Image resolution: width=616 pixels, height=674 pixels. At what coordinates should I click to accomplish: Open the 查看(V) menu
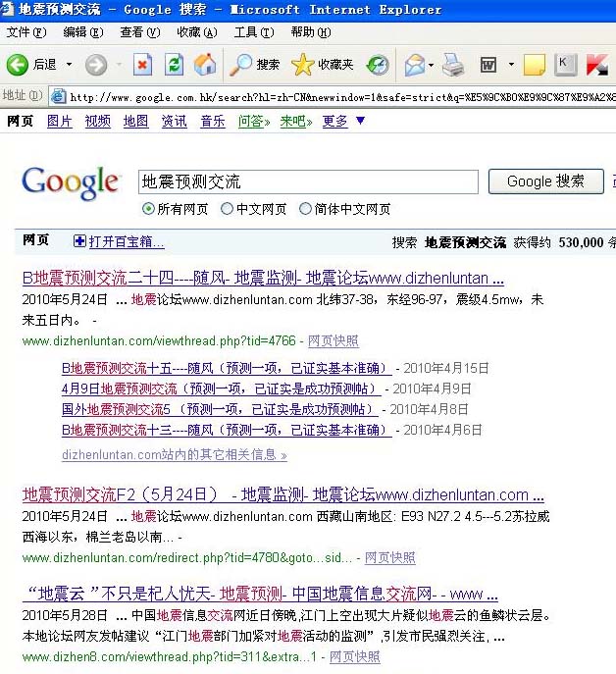coord(140,32)
